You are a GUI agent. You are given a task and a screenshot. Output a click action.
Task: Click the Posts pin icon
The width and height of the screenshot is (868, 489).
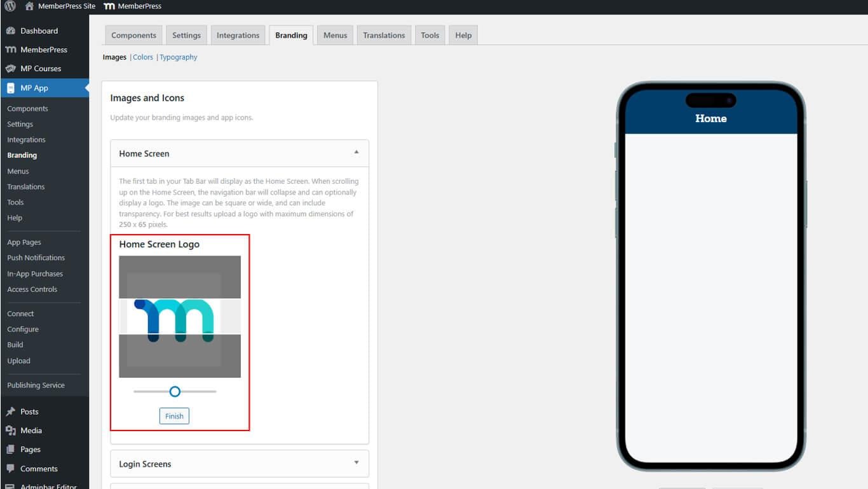coord(10,411)
